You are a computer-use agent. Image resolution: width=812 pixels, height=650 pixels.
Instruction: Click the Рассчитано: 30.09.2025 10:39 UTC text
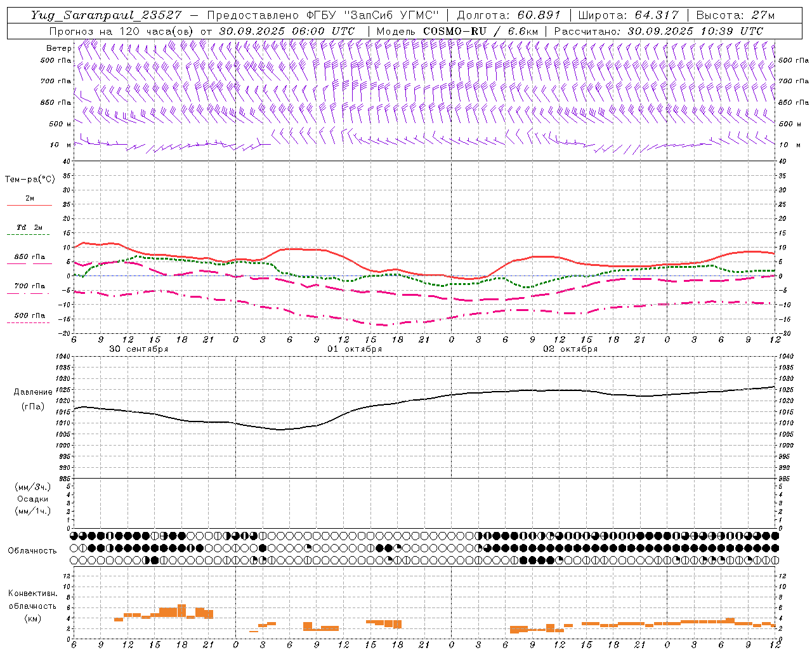click(x=658, y=31)
